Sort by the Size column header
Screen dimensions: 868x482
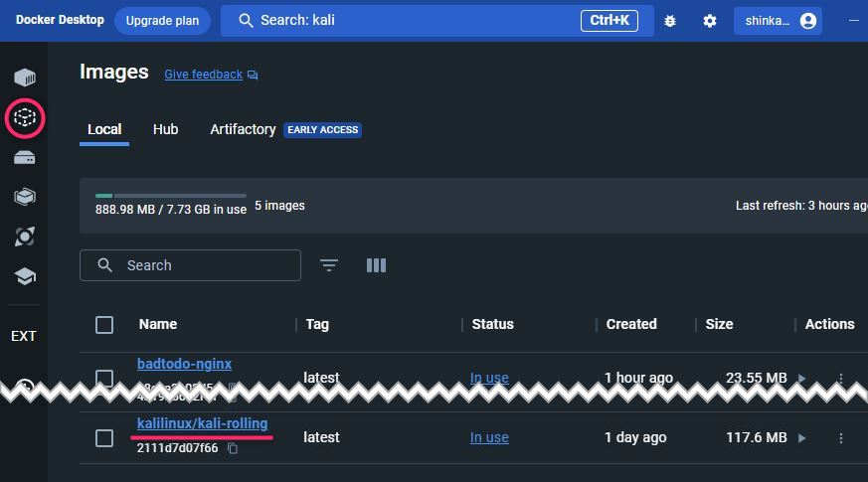[x=719, y=324]
